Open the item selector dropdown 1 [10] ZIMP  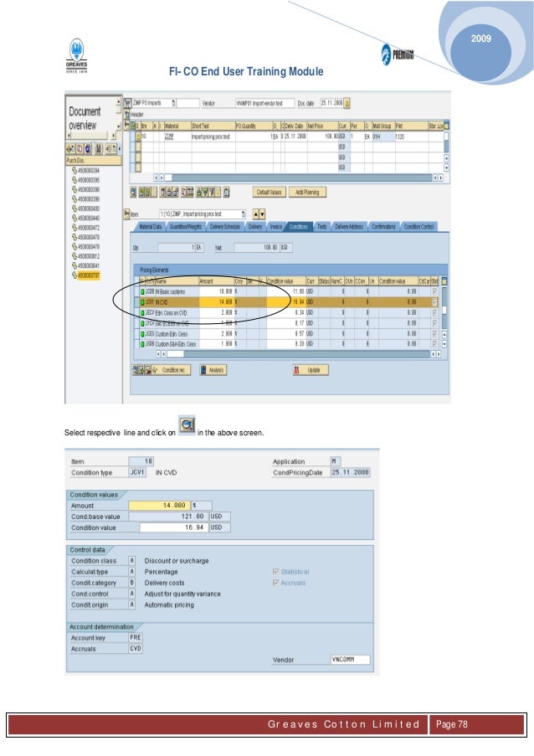pos(244,214)
